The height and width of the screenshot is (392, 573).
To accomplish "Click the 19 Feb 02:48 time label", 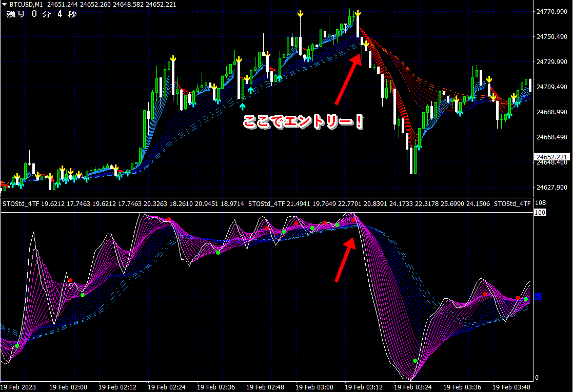I will pos(265,387).
